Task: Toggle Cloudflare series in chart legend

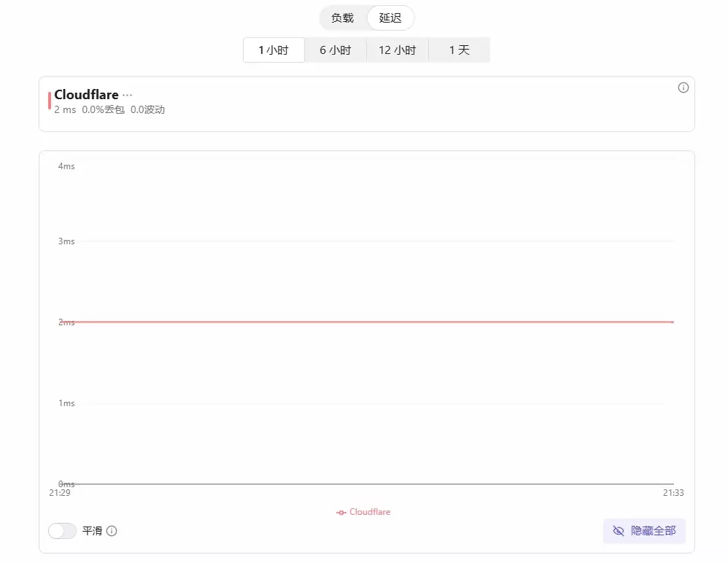Action: [x=363, y=512]
